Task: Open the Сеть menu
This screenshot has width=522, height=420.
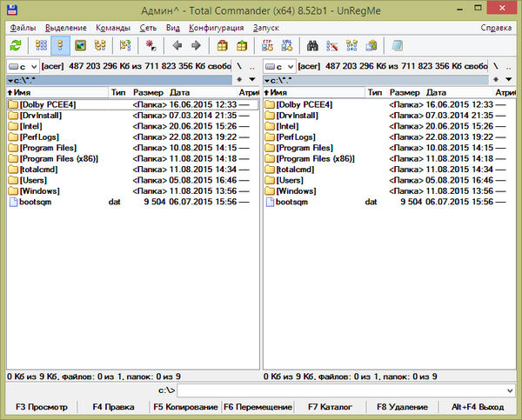Action: [x=148, y=28]
